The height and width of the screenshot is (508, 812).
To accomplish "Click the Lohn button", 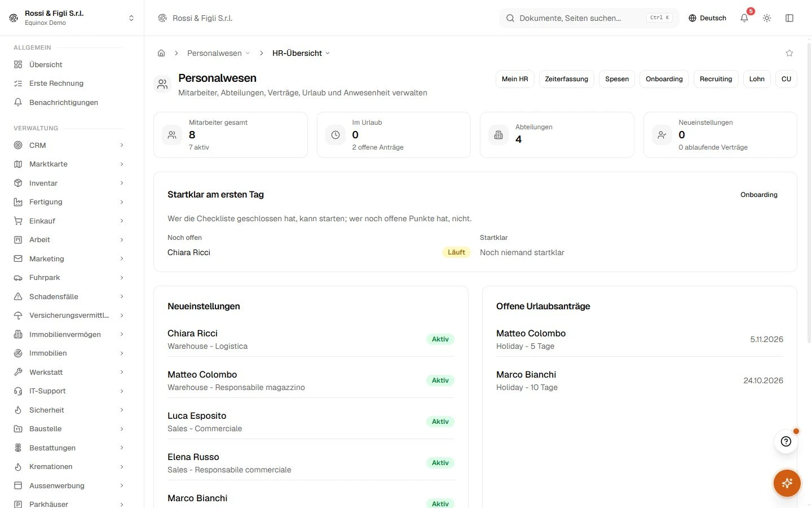I will (x=757, y=79).
